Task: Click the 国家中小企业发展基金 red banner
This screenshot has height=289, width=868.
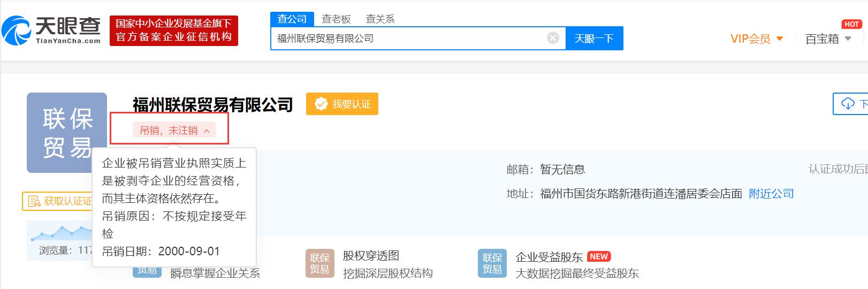Action: [x=174, y=31]
